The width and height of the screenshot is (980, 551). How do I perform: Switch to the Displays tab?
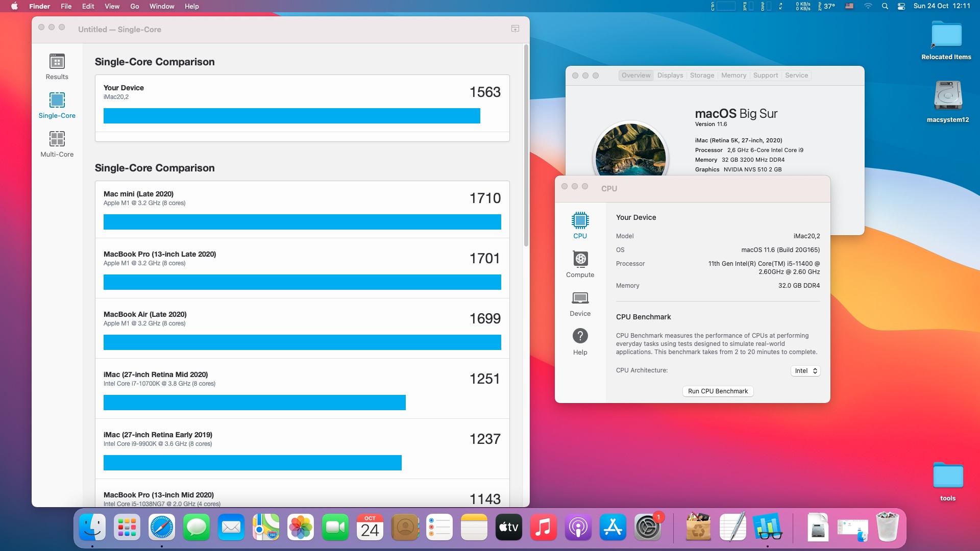pos(670,76)
